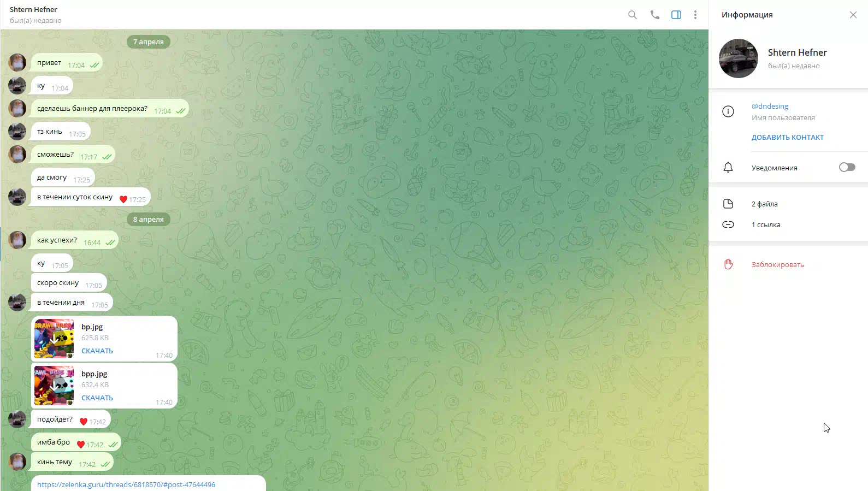Image resolution: width=868 pixels, height=491 pixels.
Task: Click the heart reaction on 'подойдёт?'
Action: [x=83, y=422]
